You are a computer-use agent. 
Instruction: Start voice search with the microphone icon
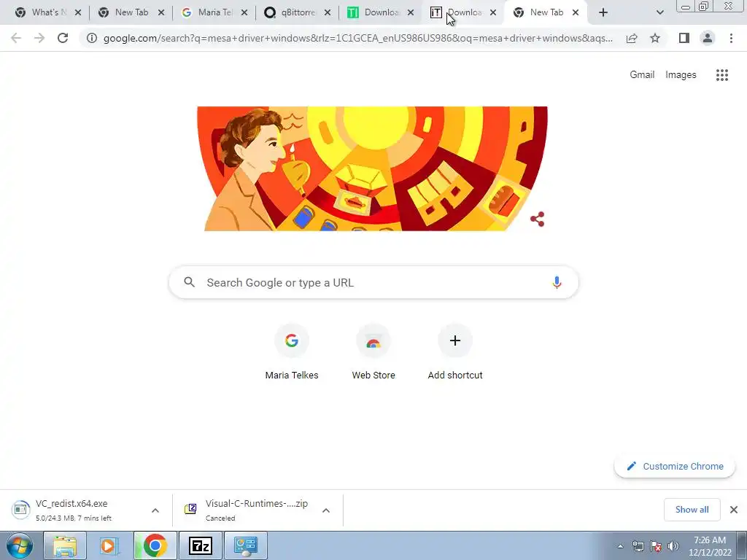pyautogui.click(x=557, y=282)
